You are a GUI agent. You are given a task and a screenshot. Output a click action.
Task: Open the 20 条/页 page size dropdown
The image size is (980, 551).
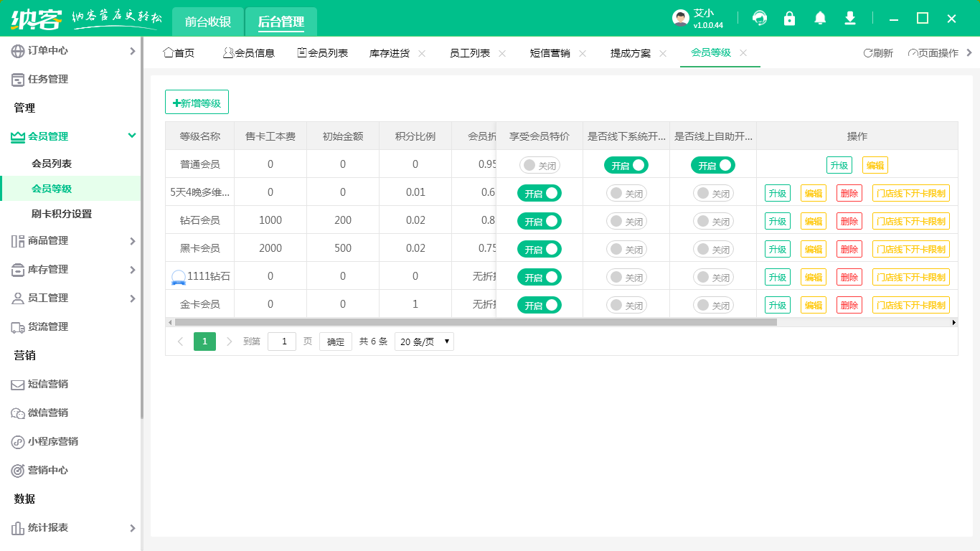pyautogui.click(x=424, y=342)
